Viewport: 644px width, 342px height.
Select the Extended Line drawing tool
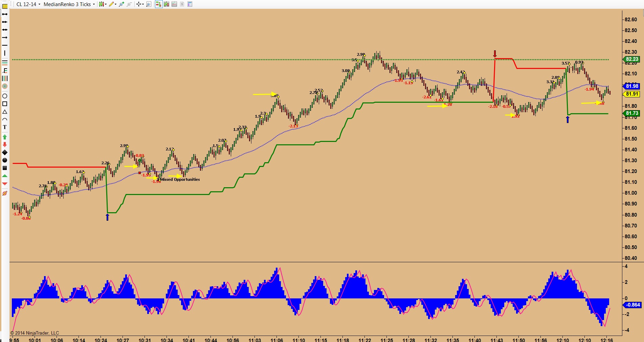tap(5, 30)
